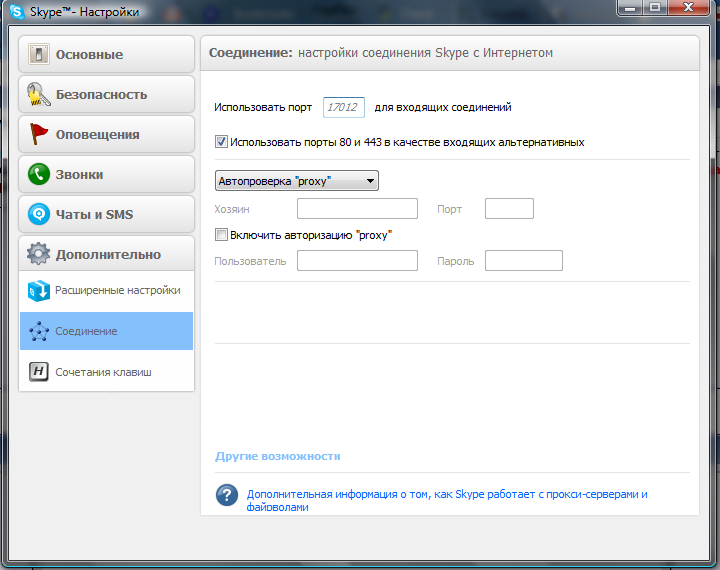Click the red flag Оповещения icon
720x570 pixels.
39,134
